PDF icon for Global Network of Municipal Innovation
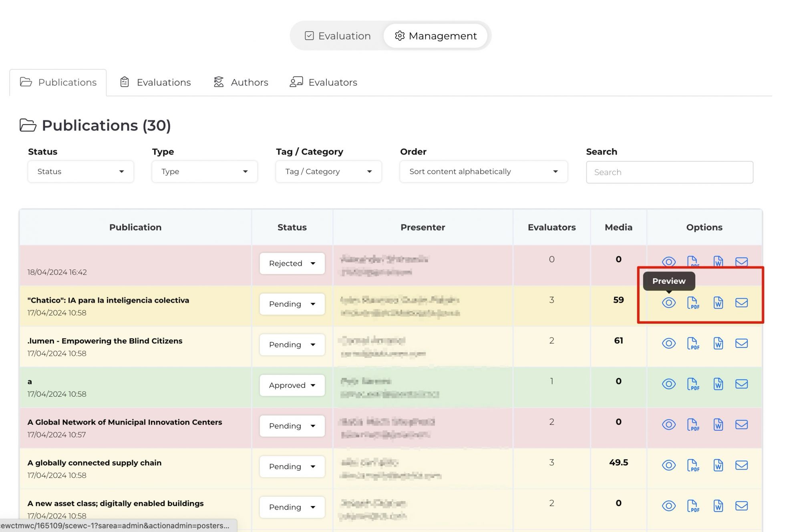This screenshot has width=801, height=532. coord(693,425)
